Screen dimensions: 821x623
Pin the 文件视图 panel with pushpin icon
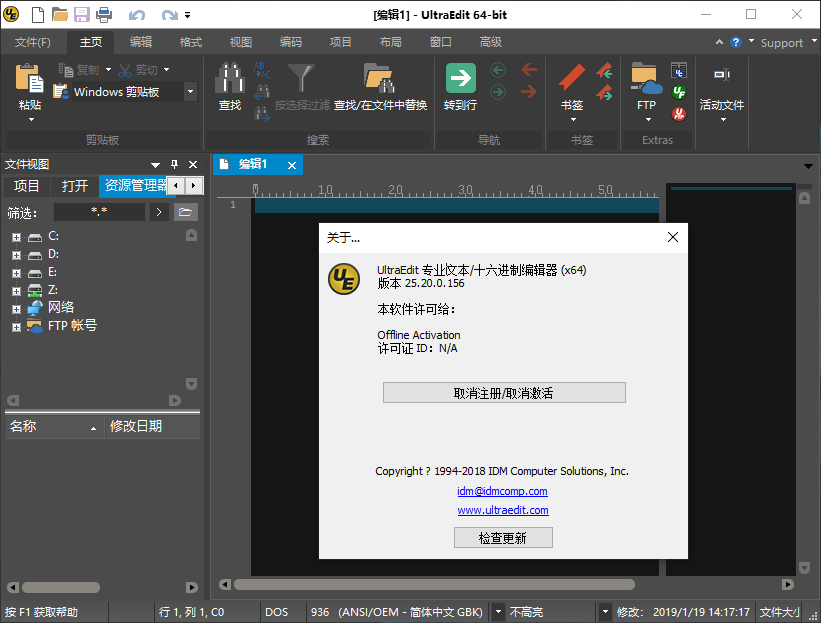174,164
